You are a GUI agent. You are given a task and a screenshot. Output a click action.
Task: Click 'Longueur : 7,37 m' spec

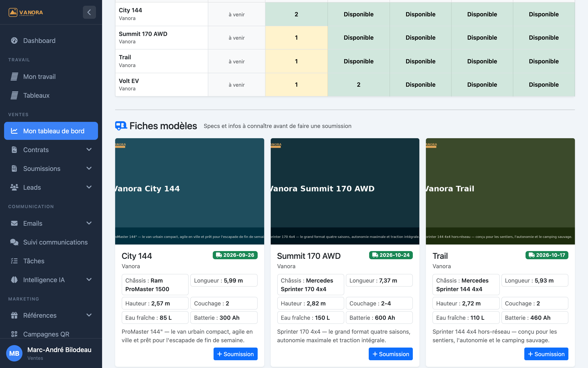(x=379, y=280)
